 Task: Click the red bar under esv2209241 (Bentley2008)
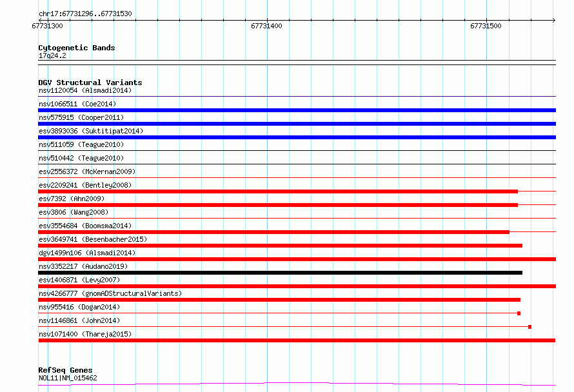pyautogui.click(x=278, y=191)
